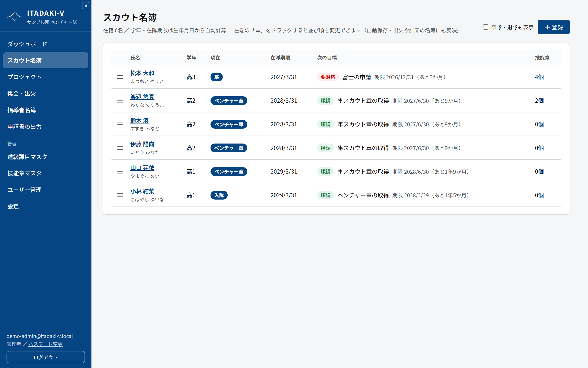Collapse the sidebar with the arrow button

coord(86,6)
